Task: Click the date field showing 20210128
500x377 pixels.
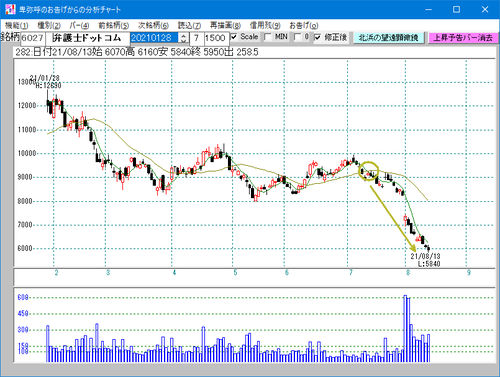Action: pyautogui.click(x=154, y=38)
